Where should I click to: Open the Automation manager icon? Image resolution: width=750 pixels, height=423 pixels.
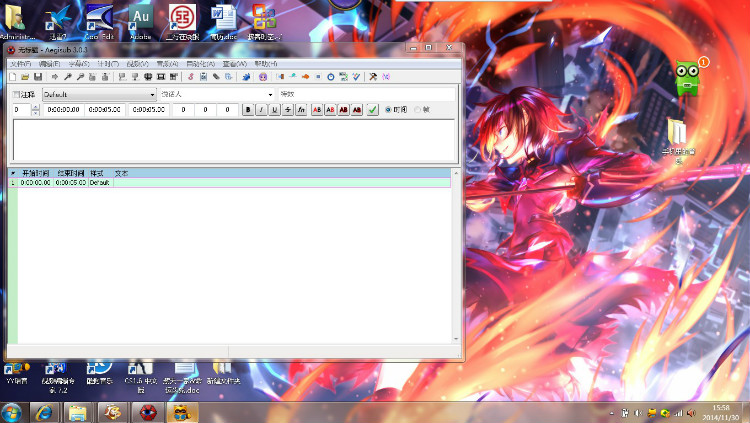[x=246, y=77]
